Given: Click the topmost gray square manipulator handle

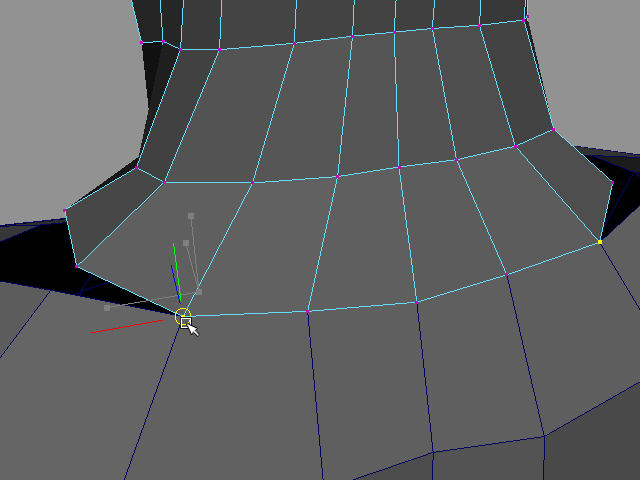Looking at the screenshot, I should [191, 216].
